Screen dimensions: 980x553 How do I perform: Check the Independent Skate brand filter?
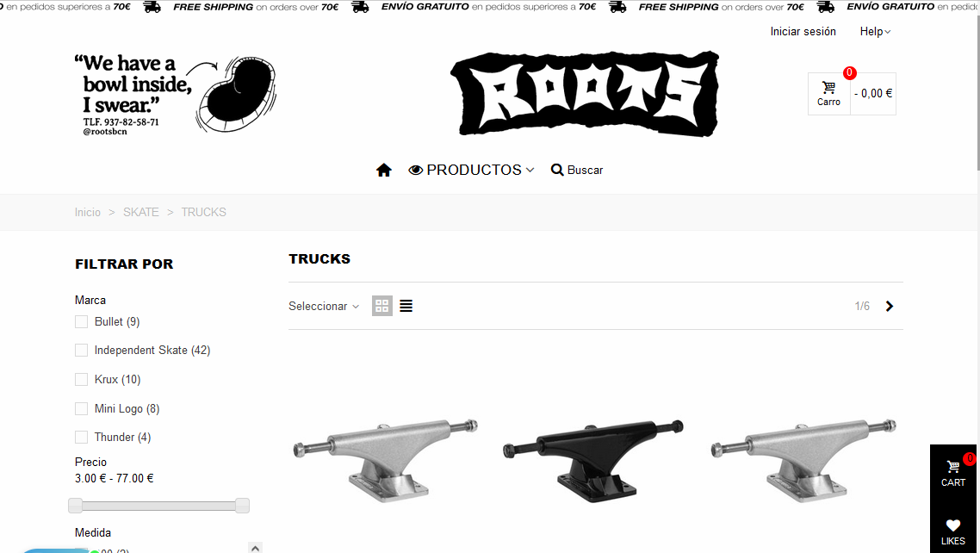81,351
